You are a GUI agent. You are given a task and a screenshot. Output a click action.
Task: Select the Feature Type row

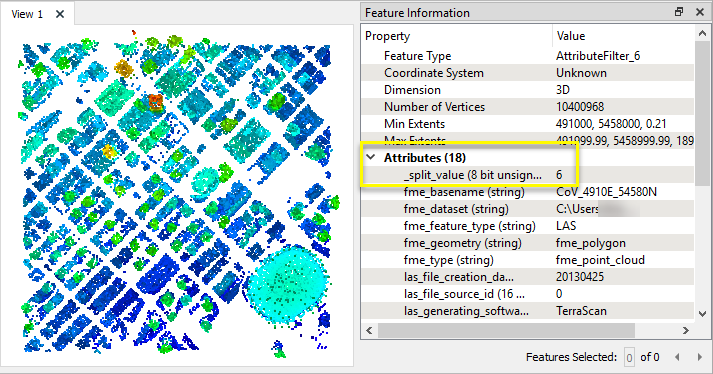(527, 56)
